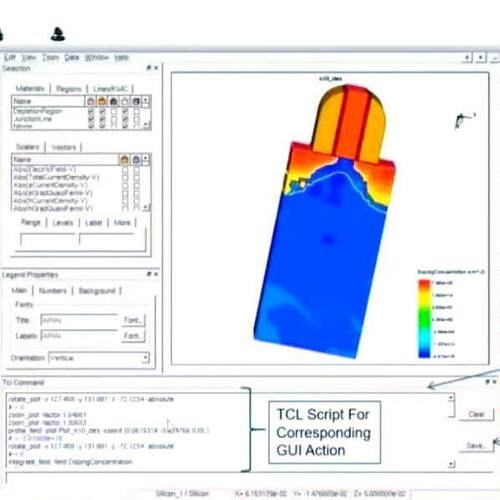Select the Label tab
The width and height of the screenshot is (500, 500).
94,223
